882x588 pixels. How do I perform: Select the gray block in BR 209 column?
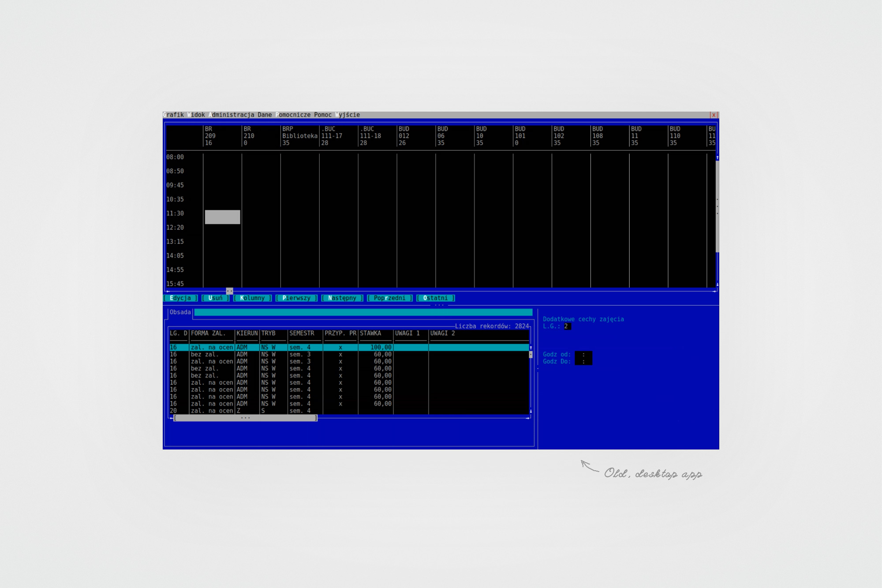pyautogui.click(x=222, y=217)
